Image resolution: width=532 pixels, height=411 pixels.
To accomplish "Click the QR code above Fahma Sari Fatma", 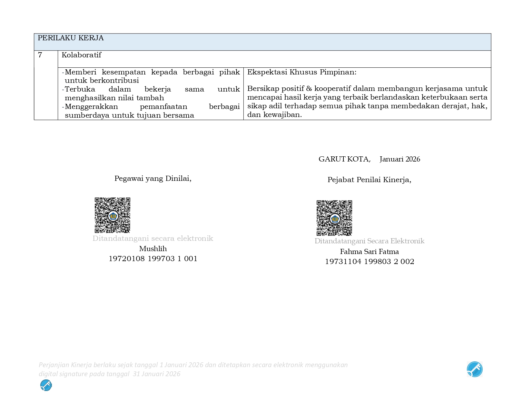I will (334, 218).
